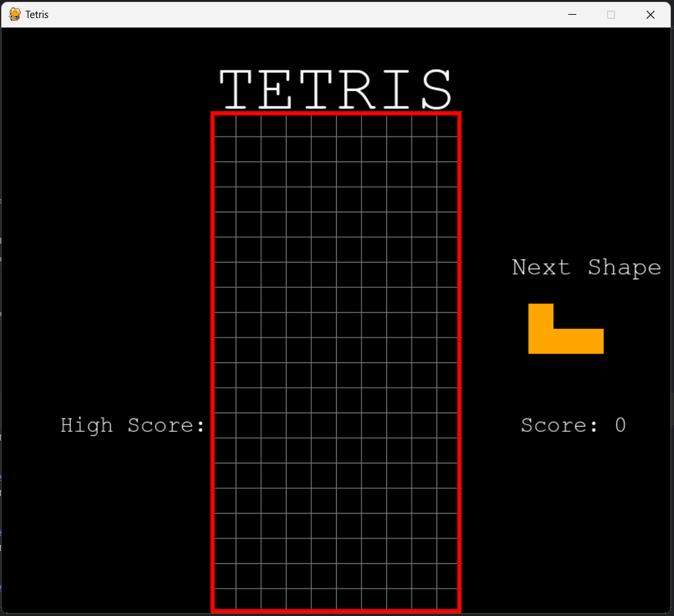Image resolution: width=674 pixels, height=616 pixels.
Task: Click the 'Next Shape' label
Action: click(586, 267)
